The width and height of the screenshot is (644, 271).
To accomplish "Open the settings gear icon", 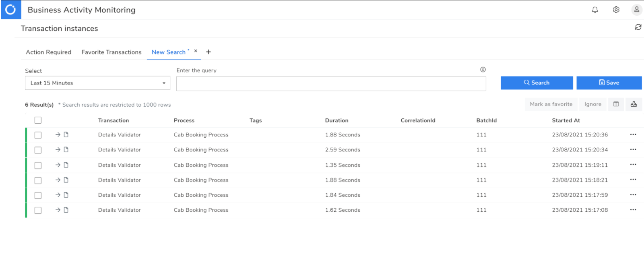I will pos(616,10).
